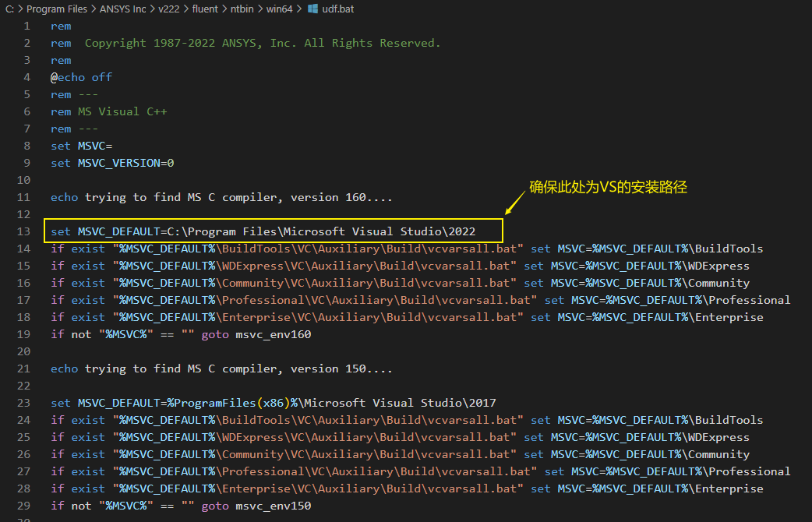The width and height of the screenshot is (812, 522).
Task: Open the v222 breadcrumb folder
Action: tap(169, 9)
